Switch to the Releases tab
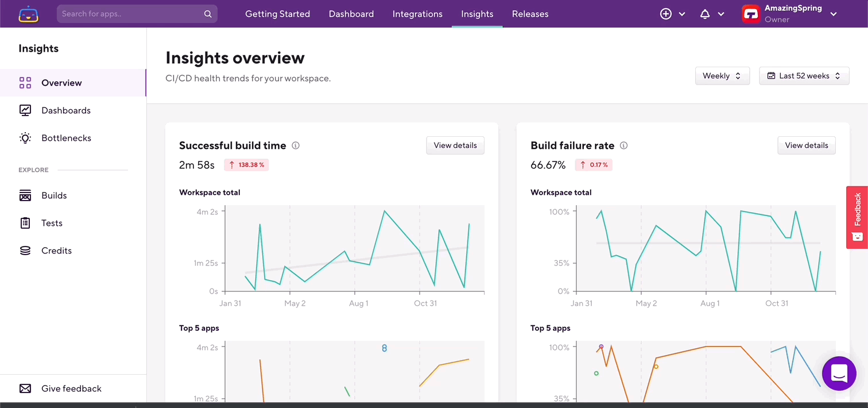This screenshot has width=868, height=408. (x=530, y=13)
